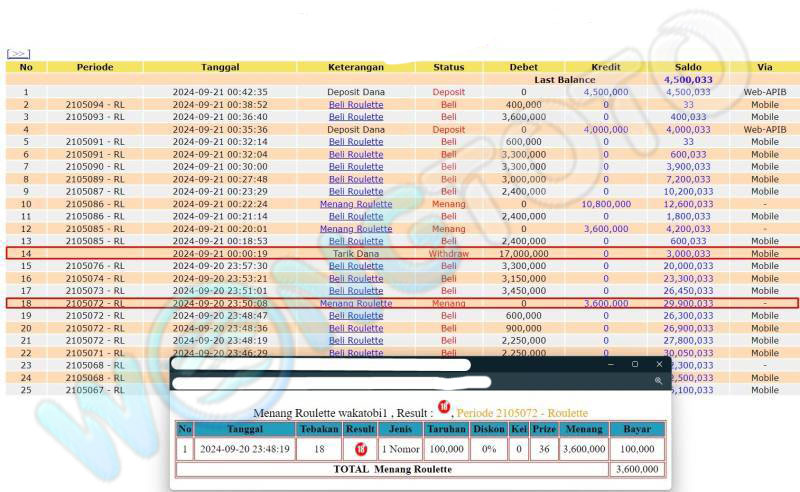800x492 pixels.
Task: Open Beli Roulette link for periode 2105094
Action: (x=356, y=104)
